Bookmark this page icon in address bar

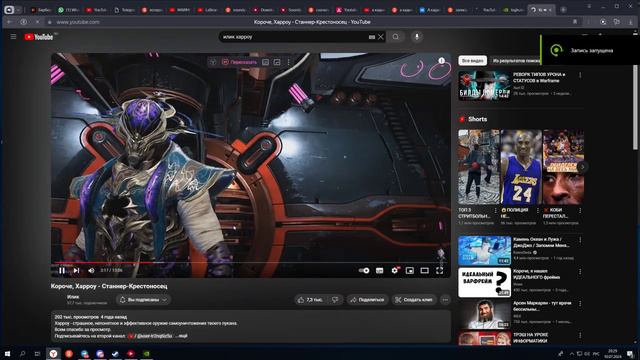[575, 22]
